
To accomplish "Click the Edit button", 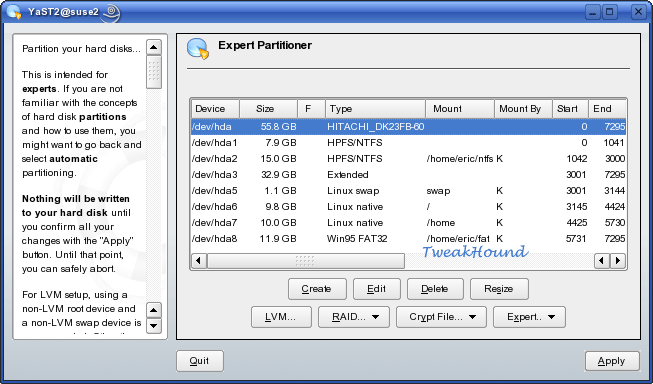I will pyautogui.click(x=376, y=289).
